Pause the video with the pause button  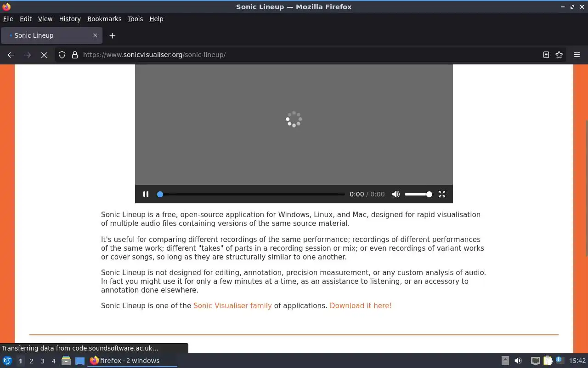click(146, 194)
